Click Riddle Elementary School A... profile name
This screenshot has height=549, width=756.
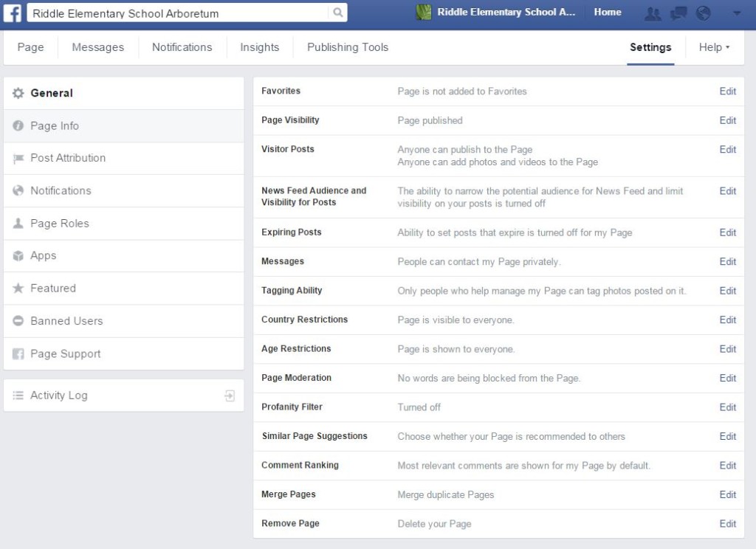[506, 12]
